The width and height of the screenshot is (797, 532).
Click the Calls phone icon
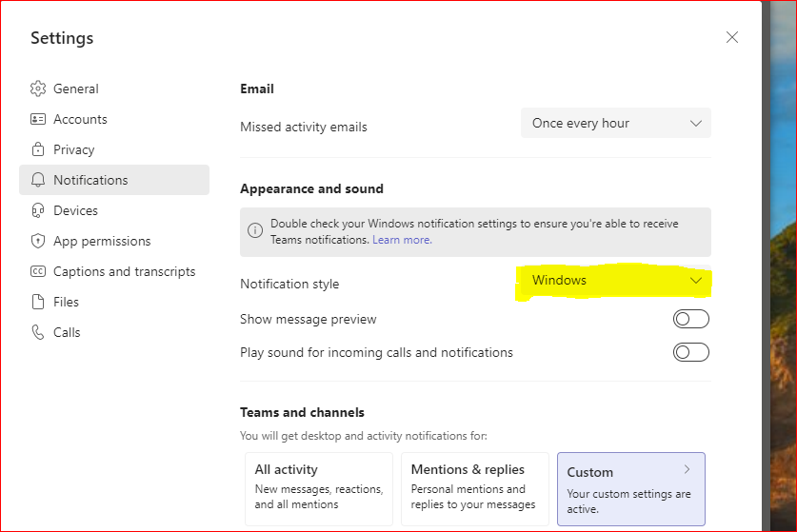[38, 332]
